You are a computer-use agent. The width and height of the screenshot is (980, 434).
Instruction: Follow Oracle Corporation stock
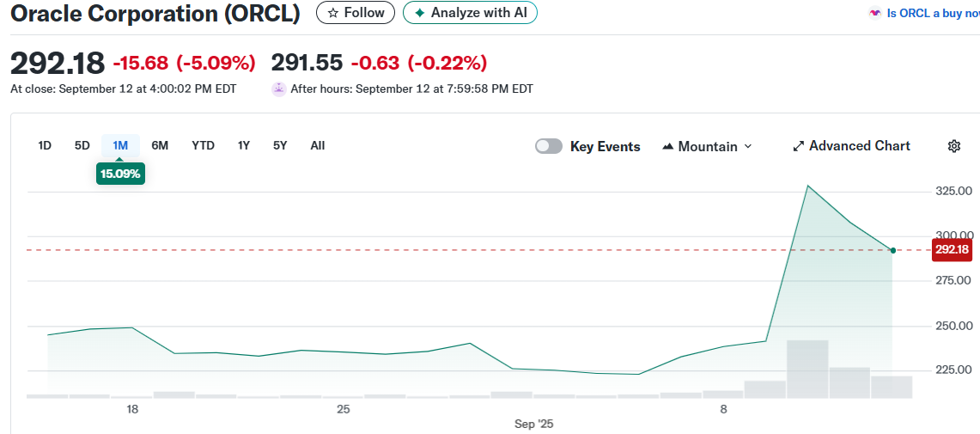point(356,13)
